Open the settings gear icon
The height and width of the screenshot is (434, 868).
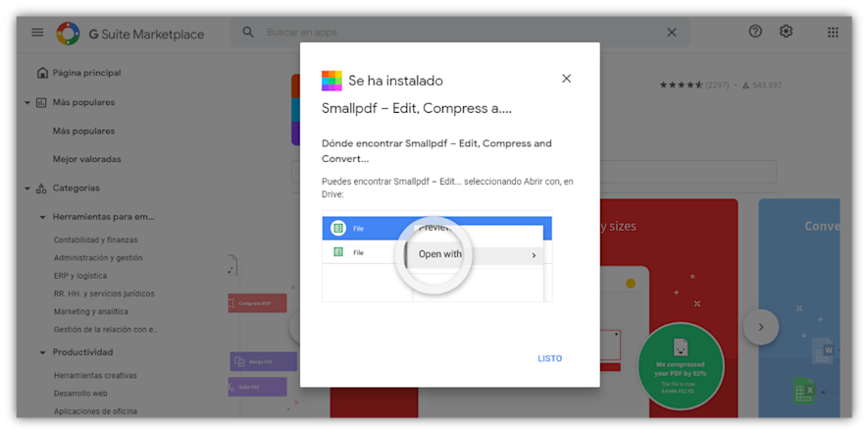786,31
